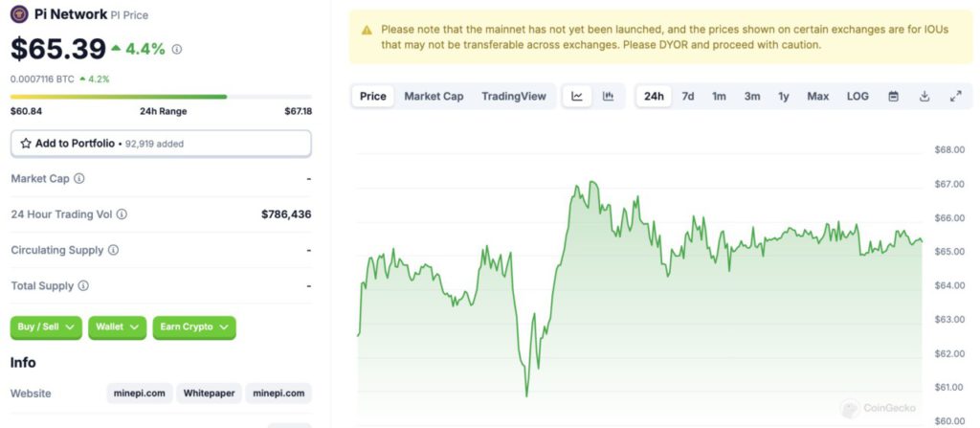Open the Earn Crypto dropdown

[194, 327]
